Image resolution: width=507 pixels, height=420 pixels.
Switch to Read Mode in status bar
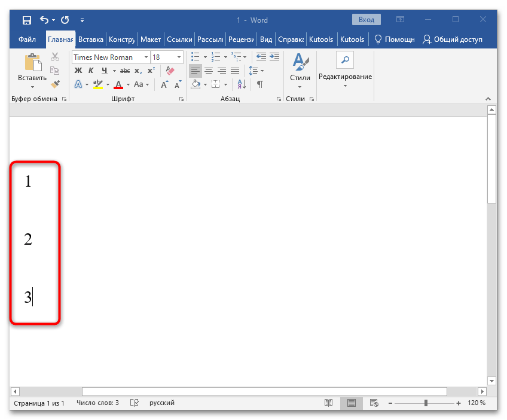click(328, 403)
